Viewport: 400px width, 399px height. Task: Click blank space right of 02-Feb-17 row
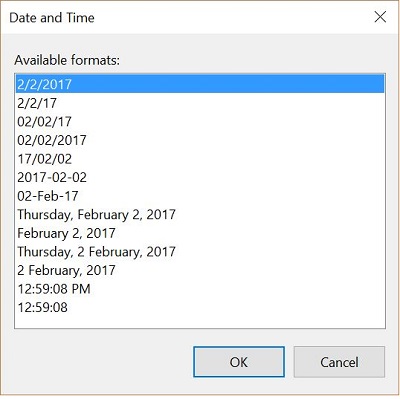(233, 196)
